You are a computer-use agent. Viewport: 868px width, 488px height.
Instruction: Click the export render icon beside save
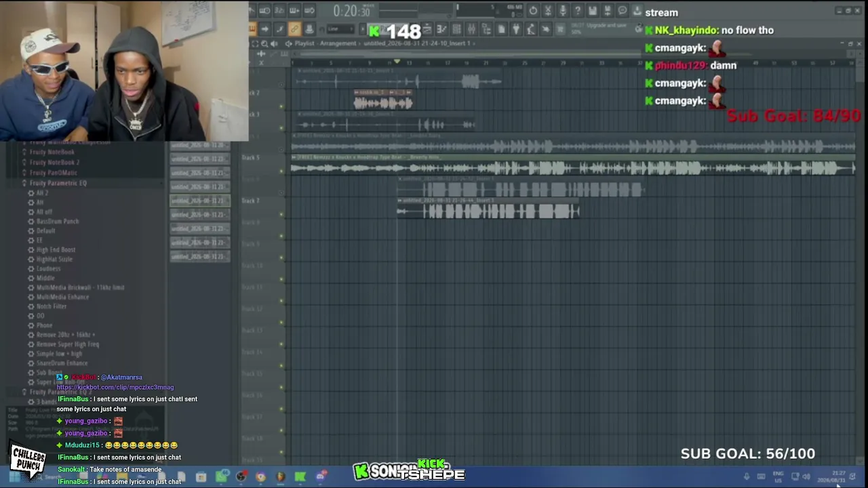(x=608, y=11)
